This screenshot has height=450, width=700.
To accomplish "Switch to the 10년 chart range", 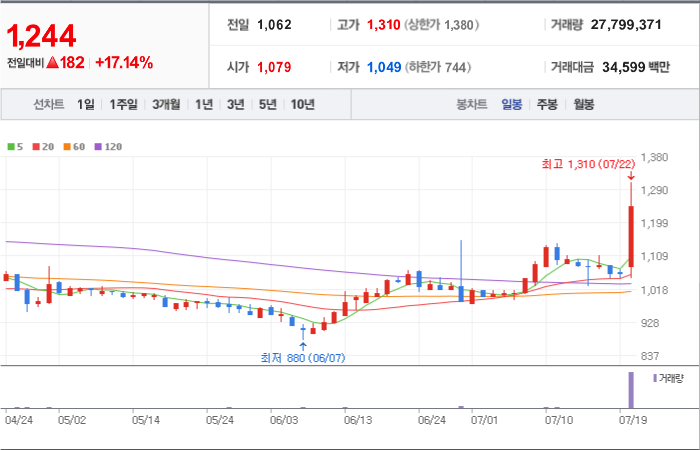I will click(x=303, y=104).
